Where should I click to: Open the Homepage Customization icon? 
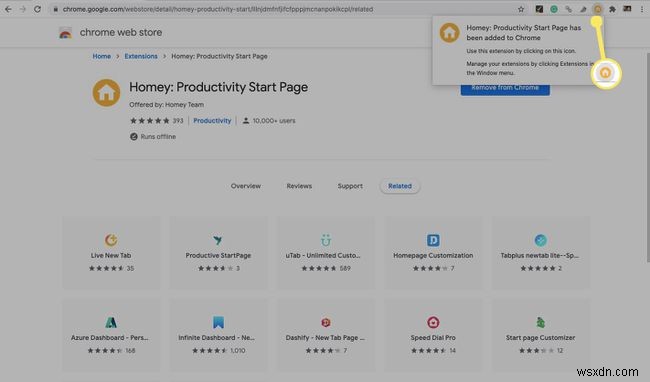(433, 240)
